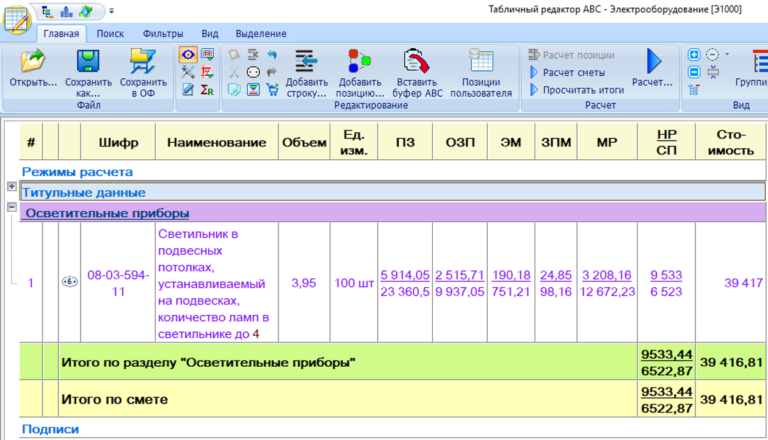Click Добавить позицию... button
The height and width of the screenshot is (440, 768).
pyautogui.click(x=360, y=73)
